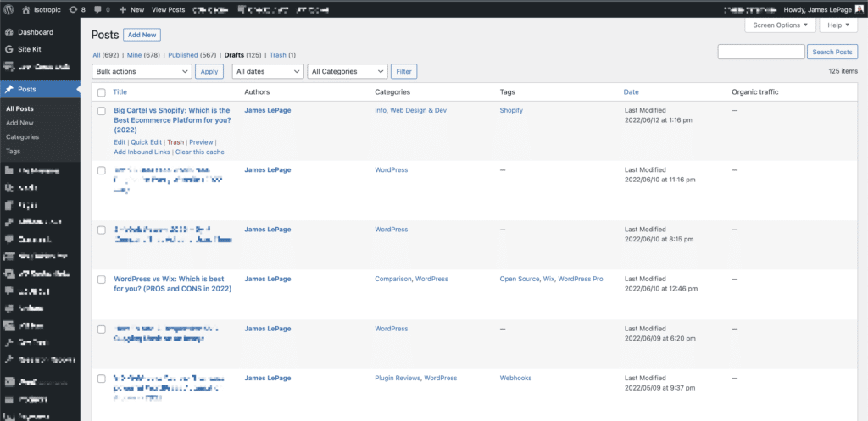The width and height of the screenshot is (868, 421).
Task: Select post modified 2022/06/10 11:16 pm
Action: (102, 170)
